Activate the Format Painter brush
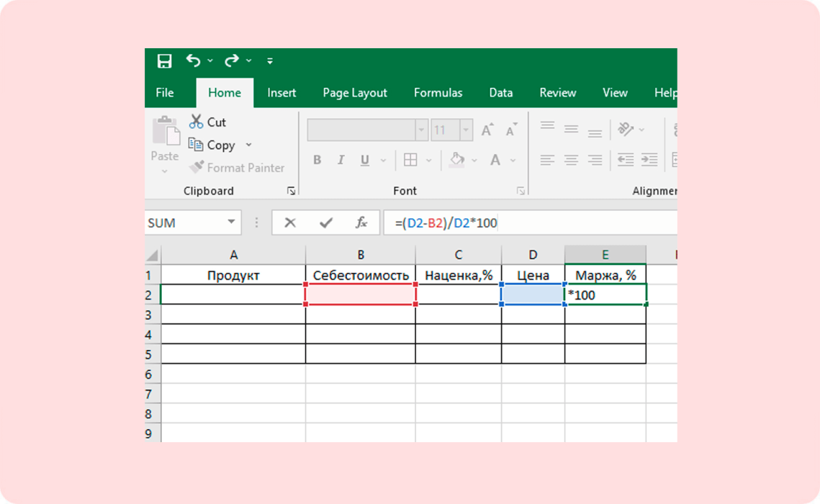 click(x=197, y=167)
